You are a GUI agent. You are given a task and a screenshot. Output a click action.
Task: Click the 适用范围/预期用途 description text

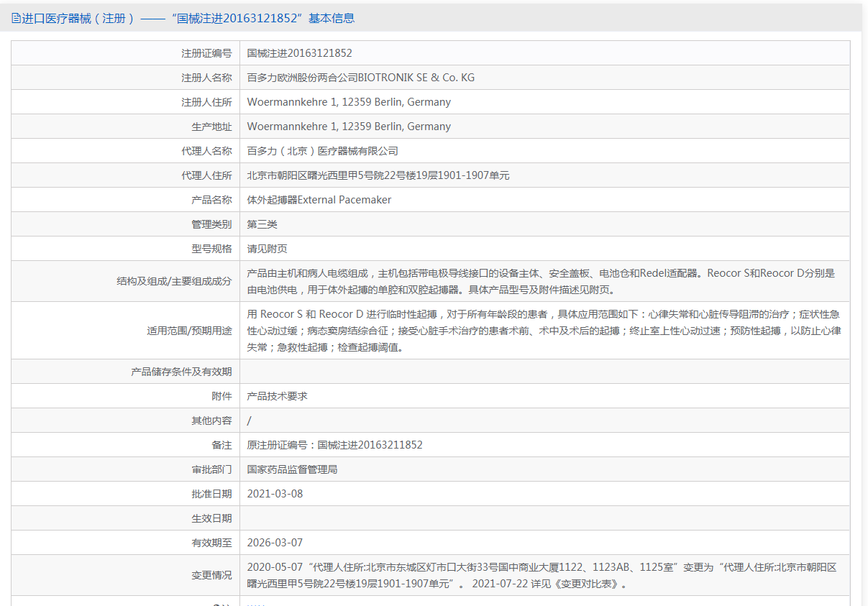(544, 331)
